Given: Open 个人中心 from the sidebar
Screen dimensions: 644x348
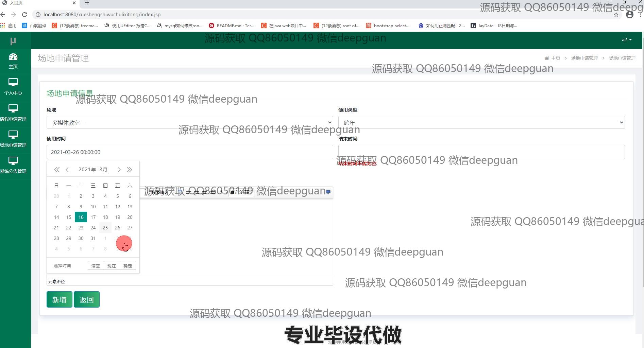Looking at the screenshot, I should [x=13, y=83].
